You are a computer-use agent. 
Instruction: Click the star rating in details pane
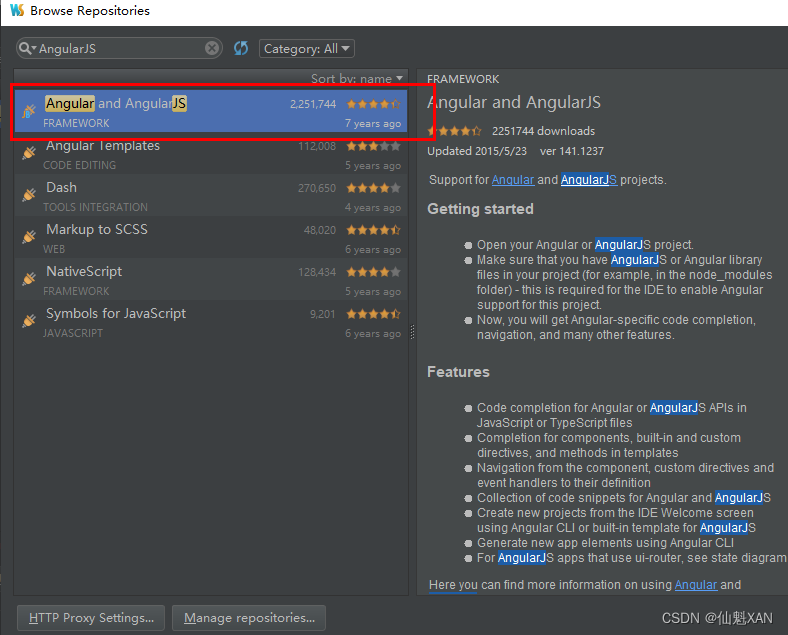454,131
